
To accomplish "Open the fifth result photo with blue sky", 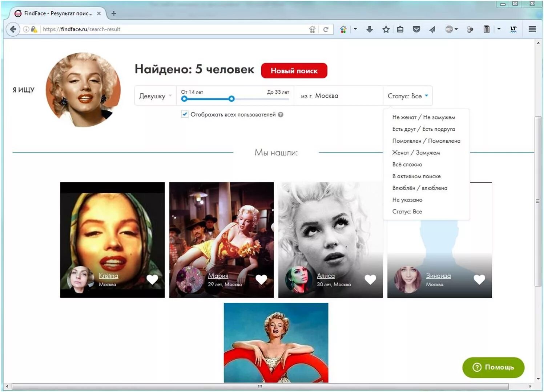I will click(x=276, y=343).
